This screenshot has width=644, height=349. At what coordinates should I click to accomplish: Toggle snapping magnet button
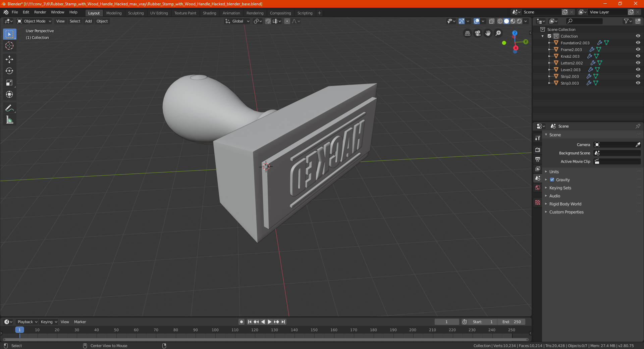(x=268, y=21)
